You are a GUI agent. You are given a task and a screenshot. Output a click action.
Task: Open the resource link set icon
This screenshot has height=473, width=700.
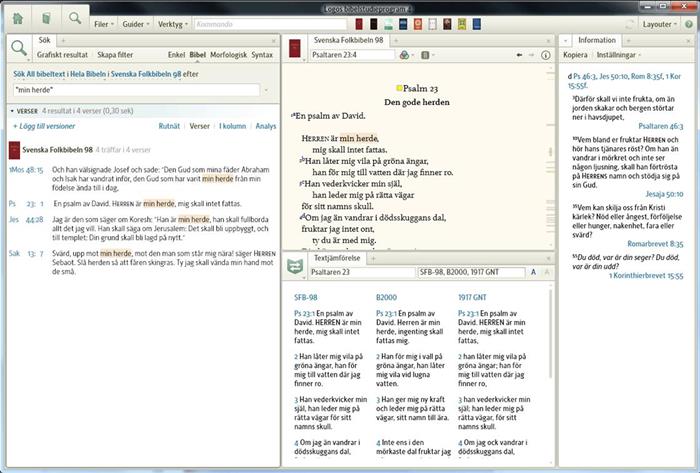[425, 55]
